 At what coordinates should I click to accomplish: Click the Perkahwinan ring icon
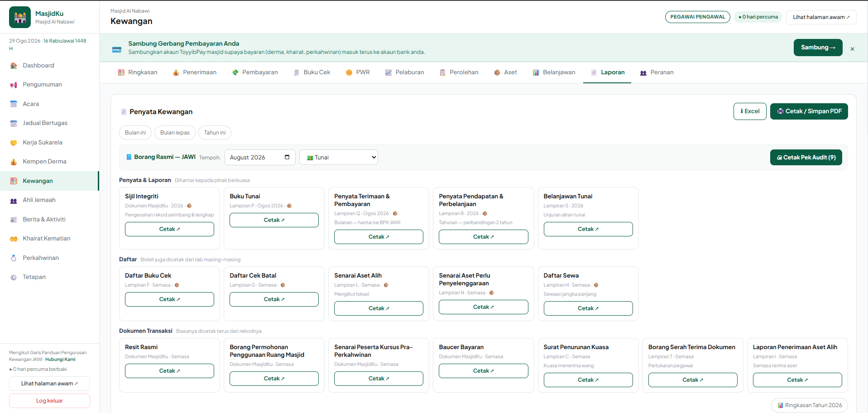pos(14,258)
